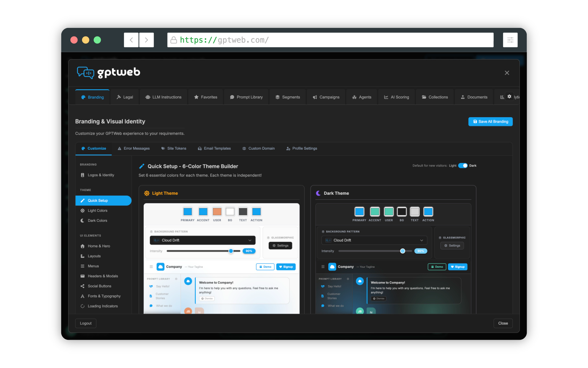The height and width of the screenshot is (368, 588).
Task: Switch to the Email Templates sub-tab
Action: tap(214, 148)
